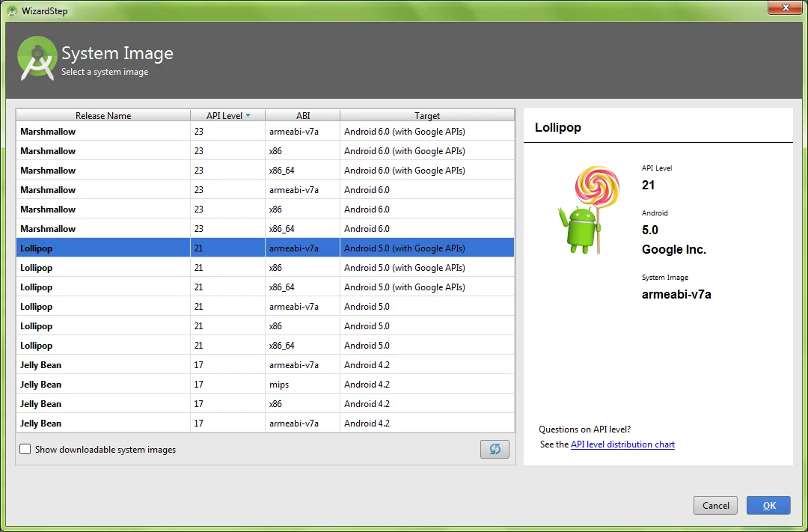Select Marshmallow armeabi-v7a plain Android 6.0 row
Image resolution: width=808 pixels, height=532 pixels.
coord(266,190)
